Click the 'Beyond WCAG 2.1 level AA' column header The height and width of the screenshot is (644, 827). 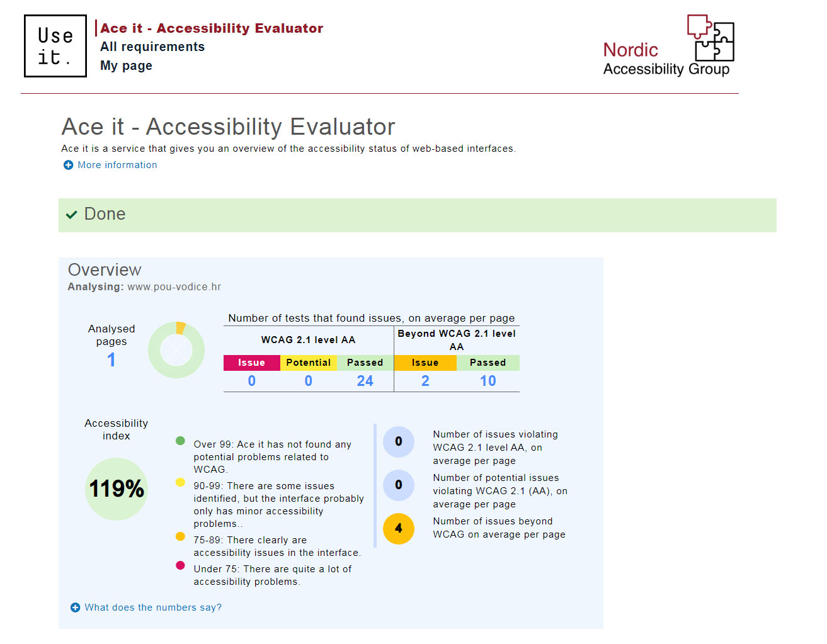pos(457,340)
